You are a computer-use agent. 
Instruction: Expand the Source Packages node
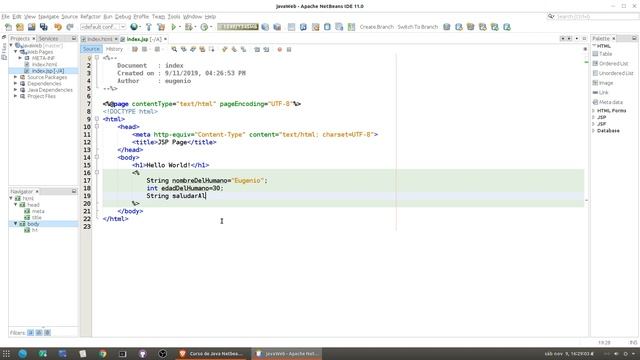[x=16, y=77]
